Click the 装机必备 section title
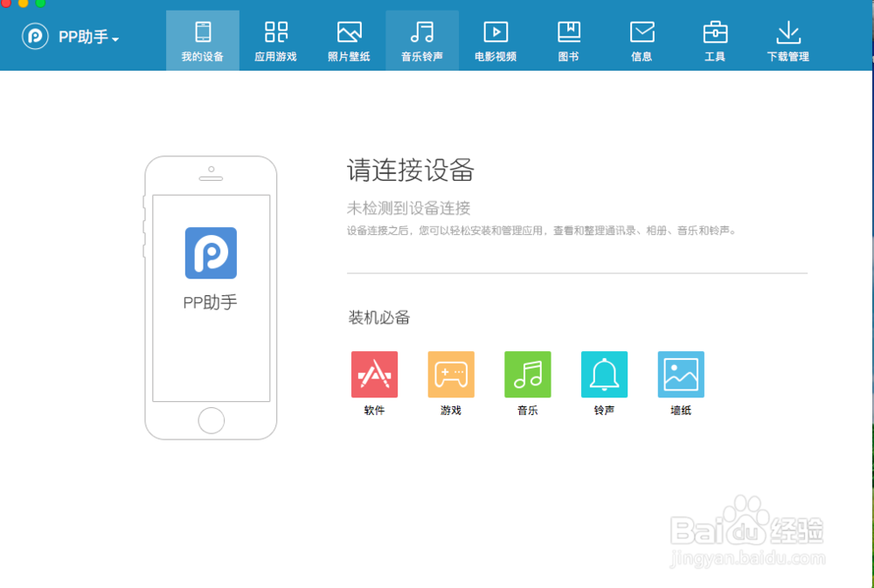 point(379,318)
